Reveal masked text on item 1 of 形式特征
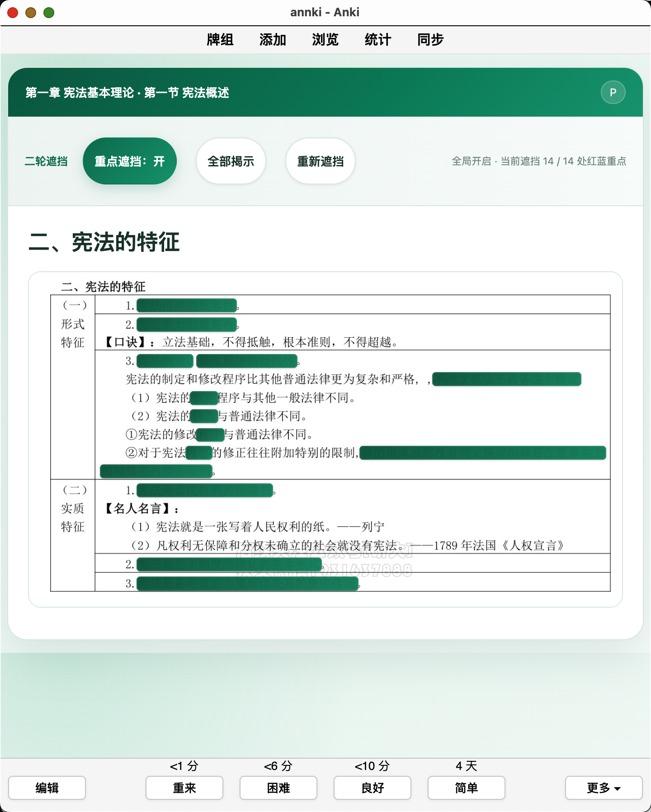Viewport: 651px width, 812px height. (x=187, y=306)
